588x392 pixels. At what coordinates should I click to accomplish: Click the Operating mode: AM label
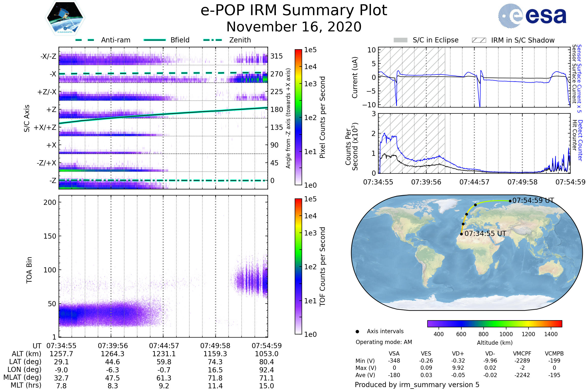click(x=384, y=342)
